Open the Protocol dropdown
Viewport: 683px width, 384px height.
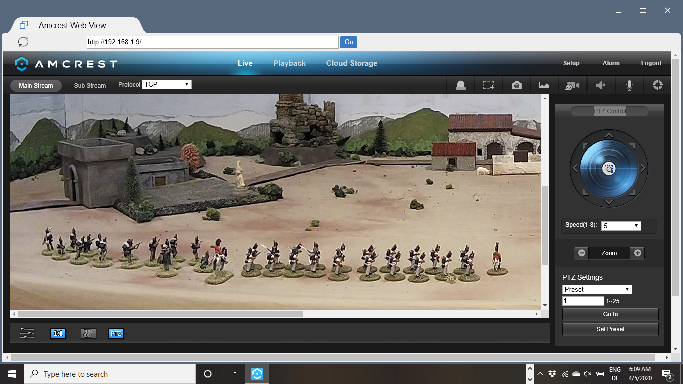point(167,84)
